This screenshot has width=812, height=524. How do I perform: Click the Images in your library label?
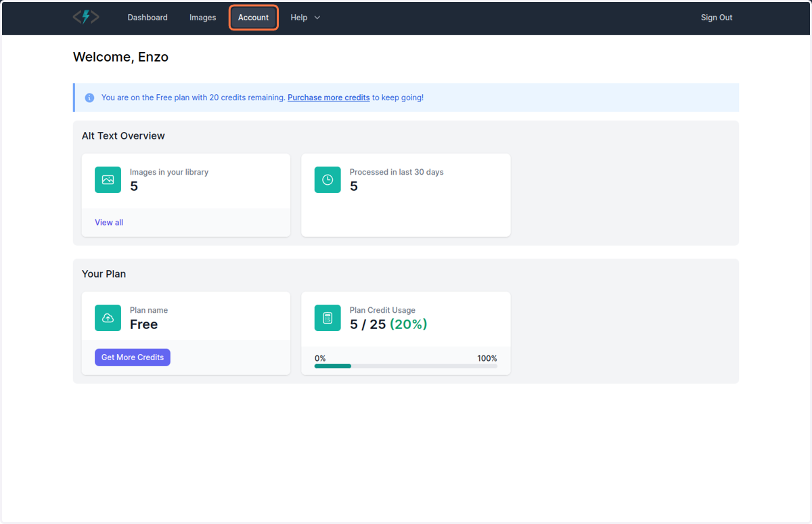pyautogui.click(x=169, y=172)
